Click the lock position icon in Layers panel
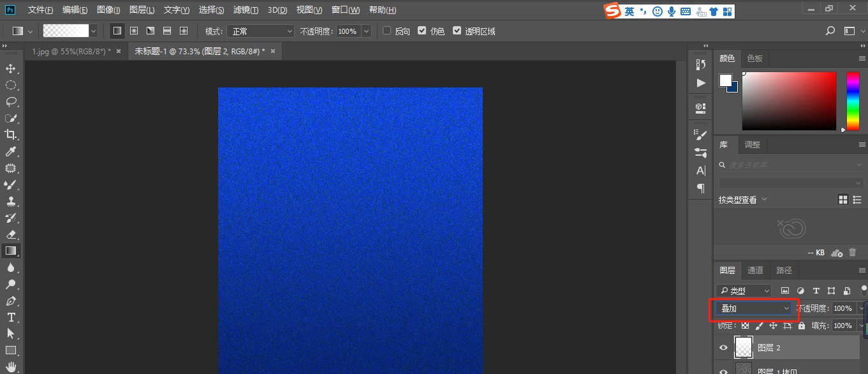868x374 pixels. [772, 325]
